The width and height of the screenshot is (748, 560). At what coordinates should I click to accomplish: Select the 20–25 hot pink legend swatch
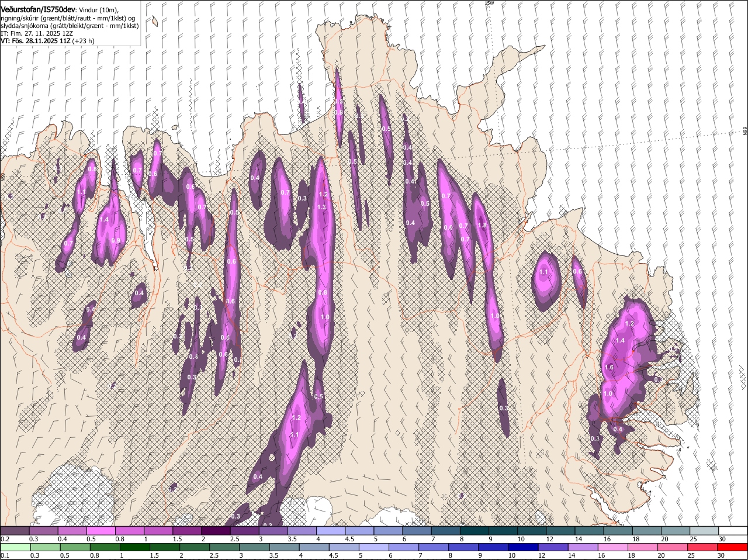pyautogui.click(x=671, y=547)
